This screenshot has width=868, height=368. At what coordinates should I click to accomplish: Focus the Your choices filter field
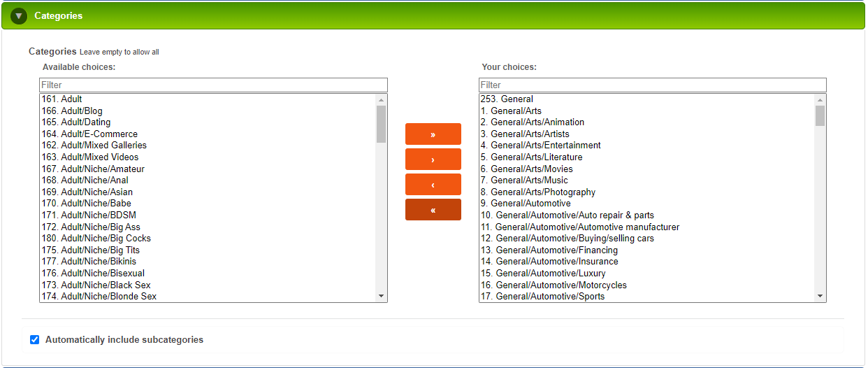[x=653, y=85]
